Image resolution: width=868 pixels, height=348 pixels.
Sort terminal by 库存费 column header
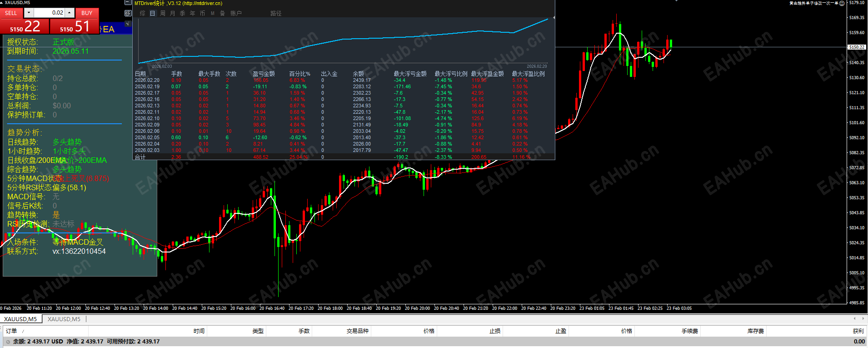[756, 331]
